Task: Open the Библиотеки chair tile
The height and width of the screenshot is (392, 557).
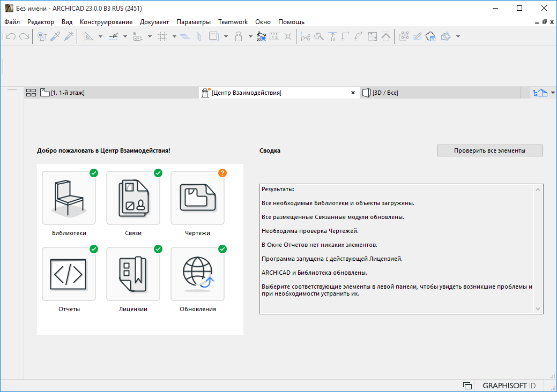Action: point(69,198)
